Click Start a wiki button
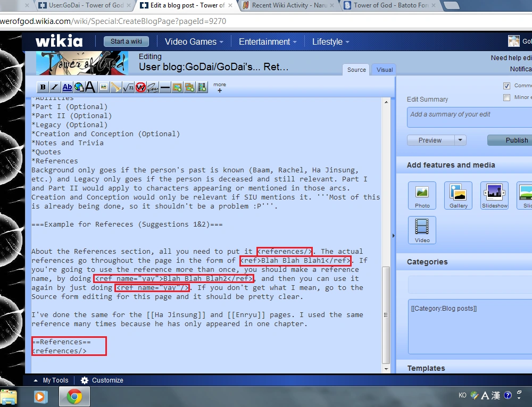532x407 pixels. click(126, 41)
